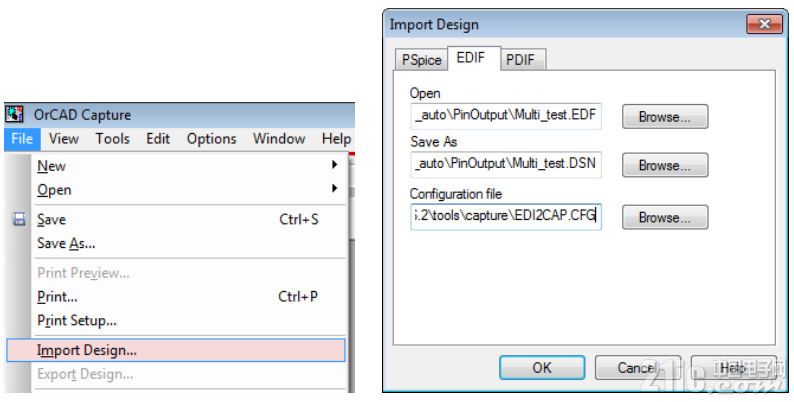The image size is (794, 402).
Task: Click the Save floppy disk icon
Action: (x=19, y=219)
